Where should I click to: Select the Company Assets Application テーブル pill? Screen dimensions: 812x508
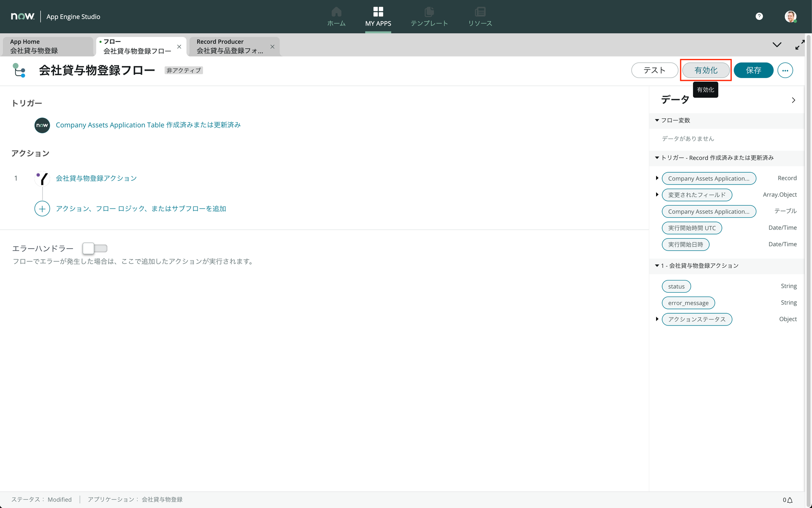click(x=709, y=211)
